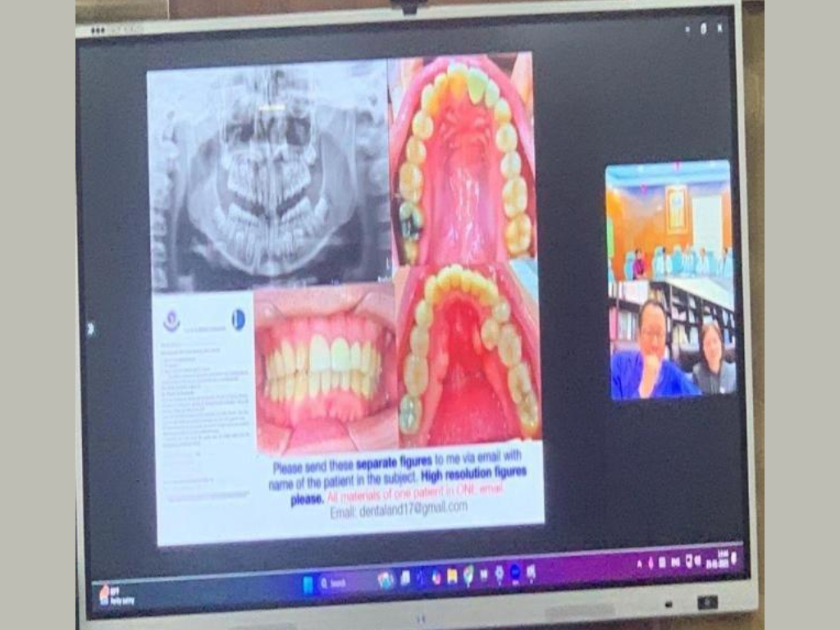Expand the system tray hidden icons chevron
The height and width of the screenshot is (630, 840).
[639, 563]
